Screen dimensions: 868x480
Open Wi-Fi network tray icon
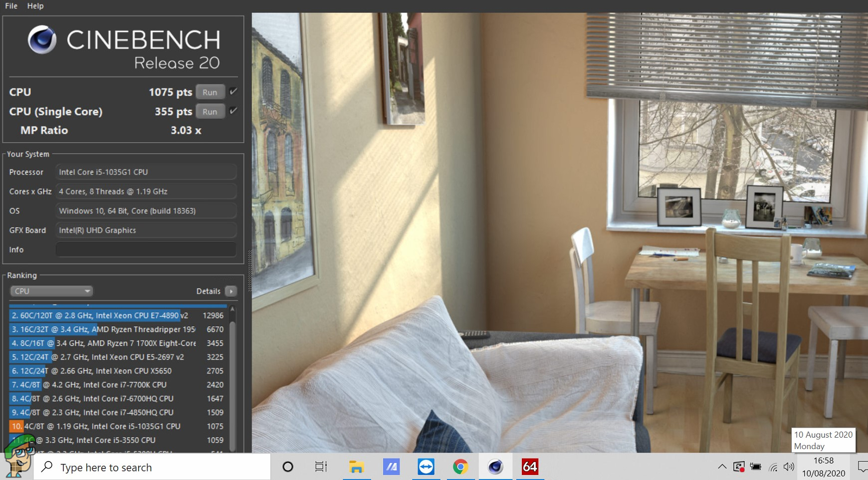tap(773, 468)
